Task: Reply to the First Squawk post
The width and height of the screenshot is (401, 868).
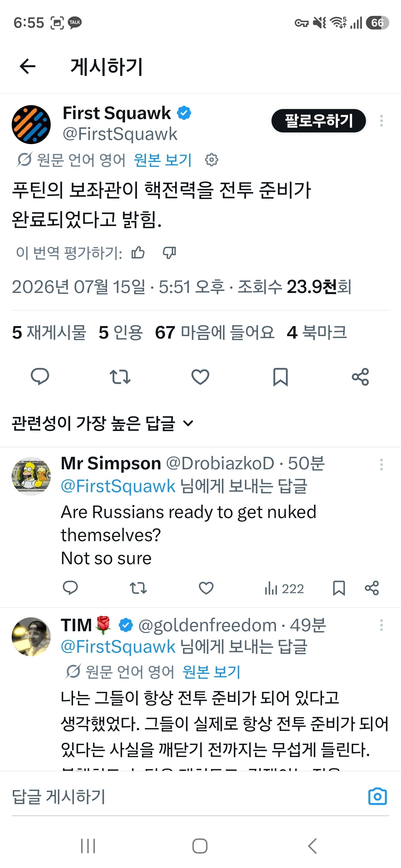Action: [x=40, y=377]
